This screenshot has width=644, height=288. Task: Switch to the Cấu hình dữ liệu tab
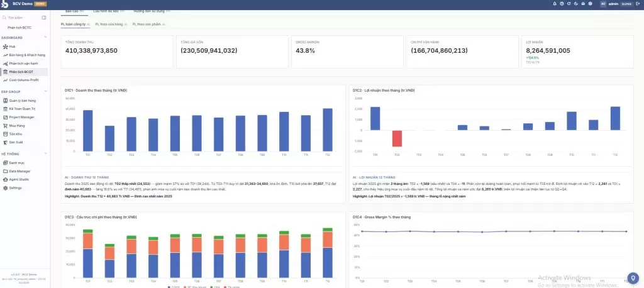[x=108, y=11]
